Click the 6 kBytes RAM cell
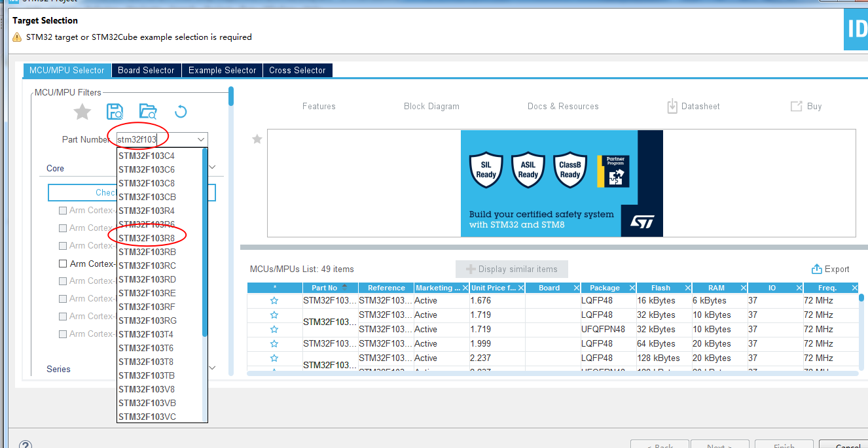This screenshot has width=868, height=448. tap(719, 301)
